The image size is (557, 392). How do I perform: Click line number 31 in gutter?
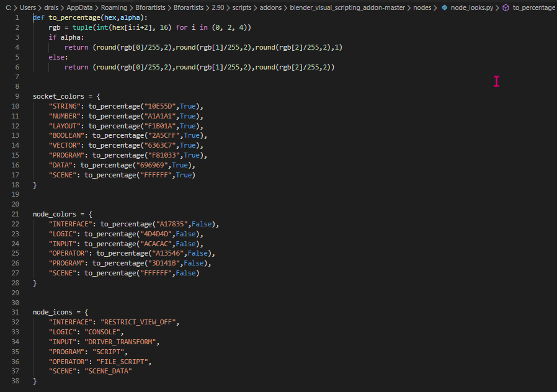click(x=16, y=312)
